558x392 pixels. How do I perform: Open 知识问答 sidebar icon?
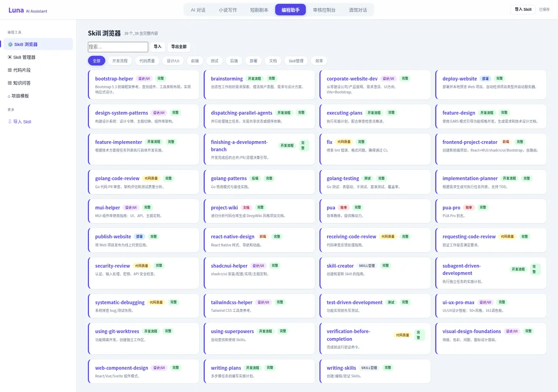10,83
